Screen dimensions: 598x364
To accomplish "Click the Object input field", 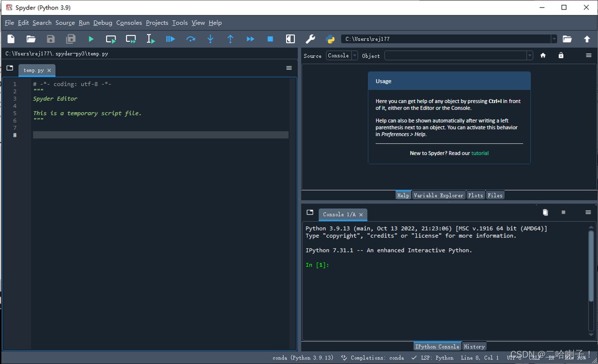I will (x=455, y=56).
